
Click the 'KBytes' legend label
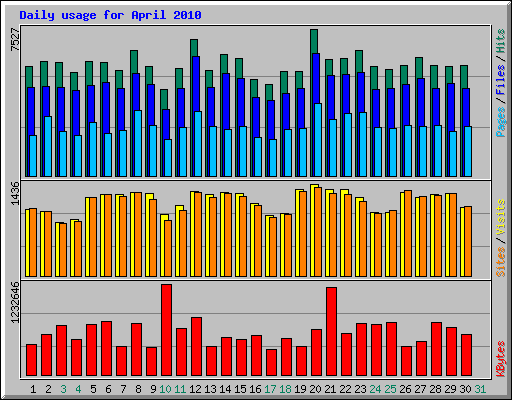click(x=501, y=359)
